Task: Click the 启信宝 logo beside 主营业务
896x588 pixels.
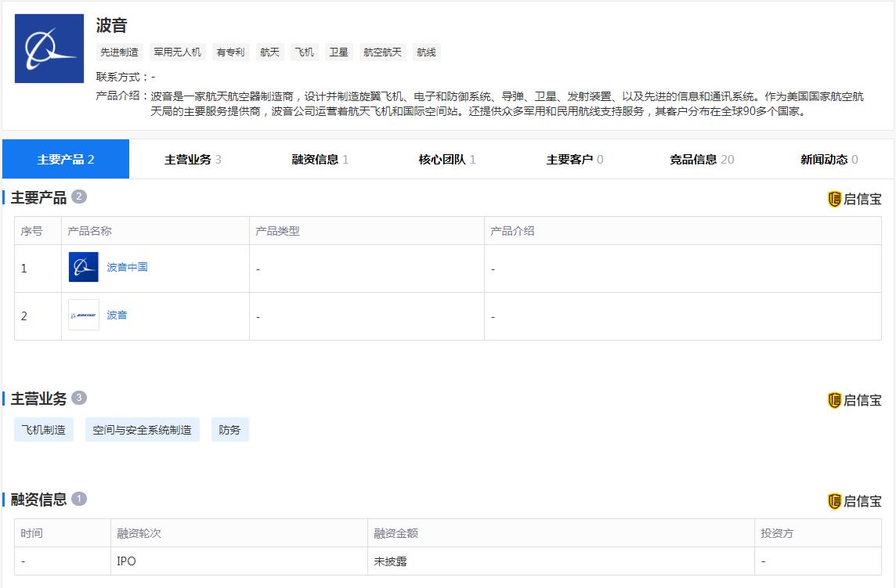Action: click(854, 400)
